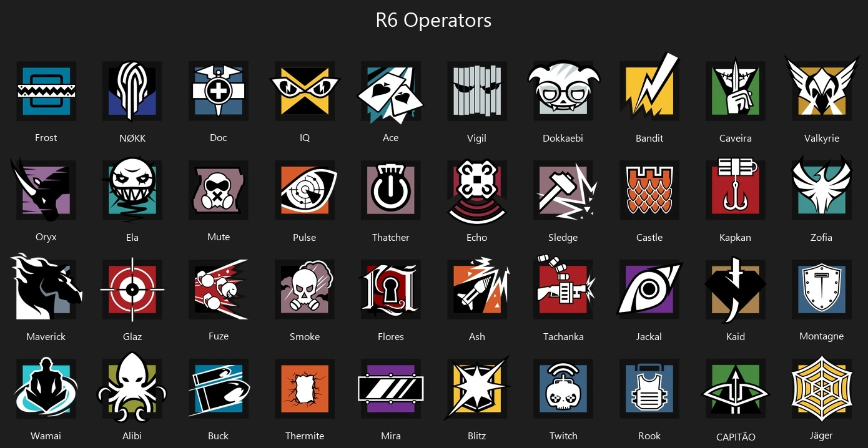Choose the Bandit lightning bolt icon
This screenshot has width=868, height=448.
(649, 87)
